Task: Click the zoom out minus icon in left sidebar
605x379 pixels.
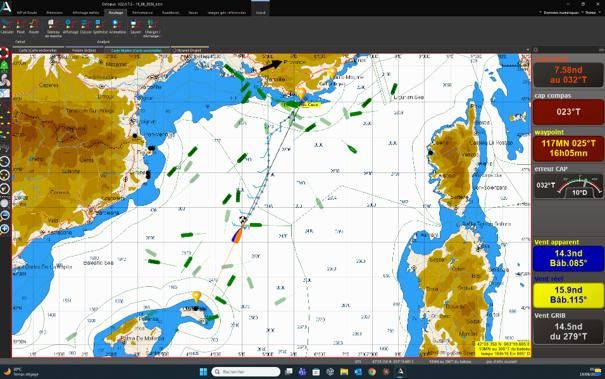Action: pos(5,215)
